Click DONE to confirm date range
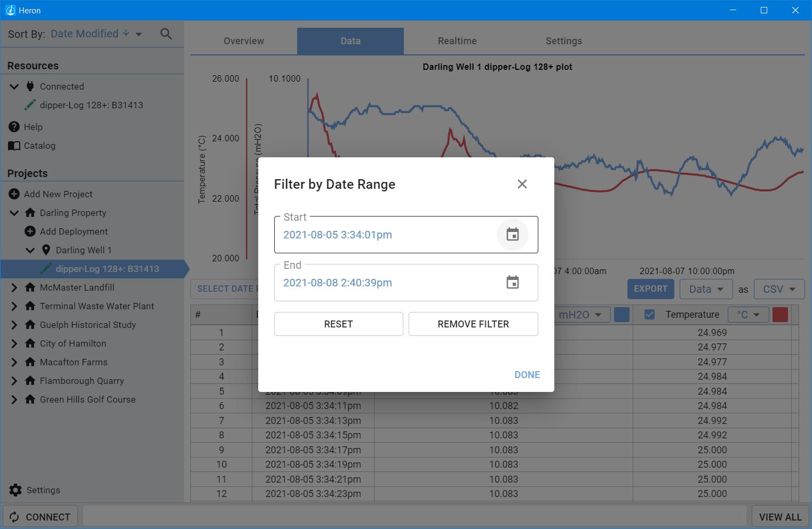The width and height of the screenshot is (812, 529). click(x=527, y=375)
